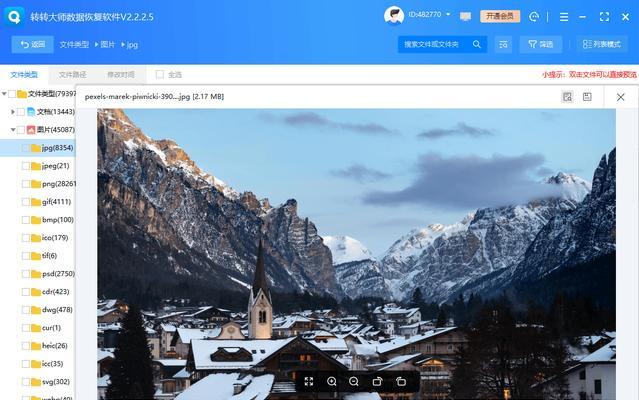Switch to the 修改时间 tab
The height and width of the screenshot is (400, 639).
(x=121, y=75)
